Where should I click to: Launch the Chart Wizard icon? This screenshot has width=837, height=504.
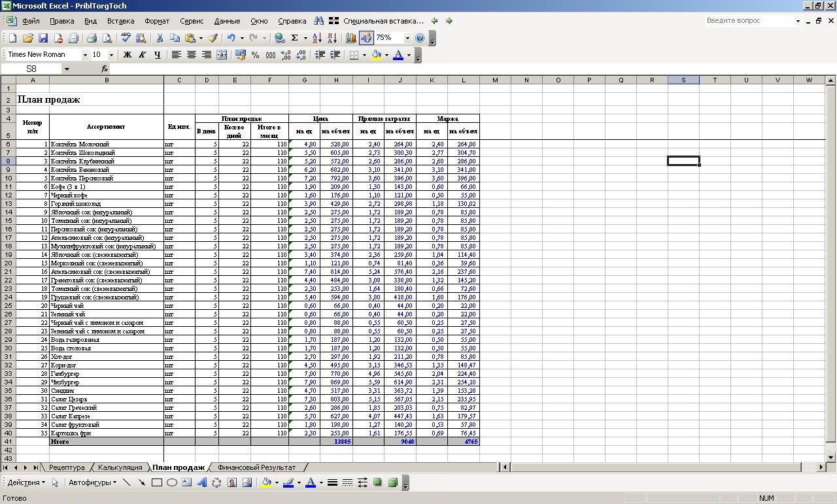pos(351,38)
